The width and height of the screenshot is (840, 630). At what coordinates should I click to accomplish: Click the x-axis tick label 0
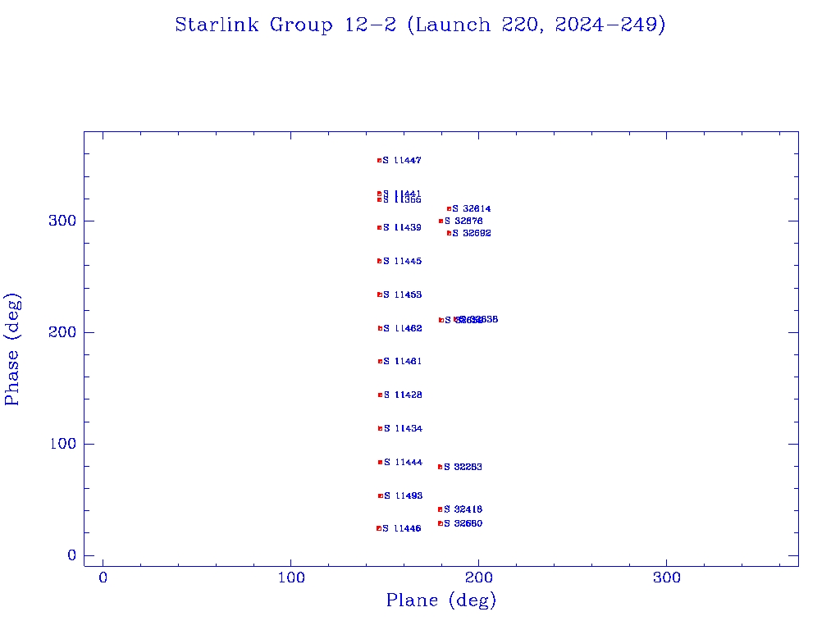tap(103, 578)
